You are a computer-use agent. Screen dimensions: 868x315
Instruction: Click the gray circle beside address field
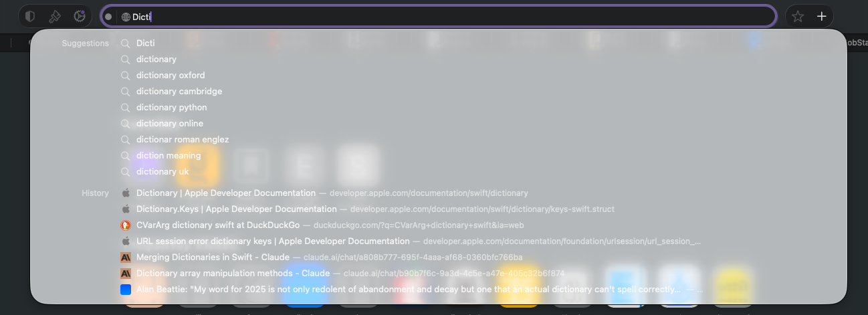[108, 17]
